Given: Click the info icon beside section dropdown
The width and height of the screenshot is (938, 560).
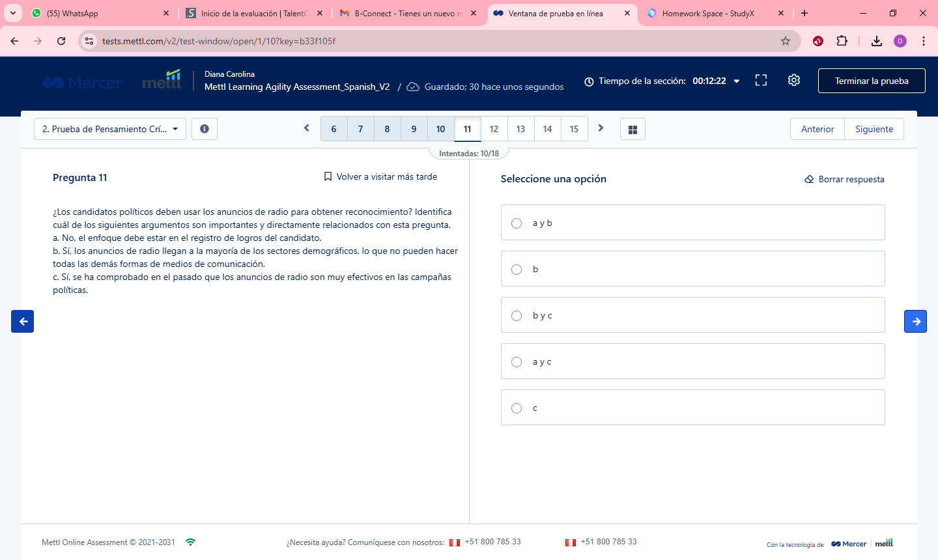Looking at the screenshot, I should 205,129.
